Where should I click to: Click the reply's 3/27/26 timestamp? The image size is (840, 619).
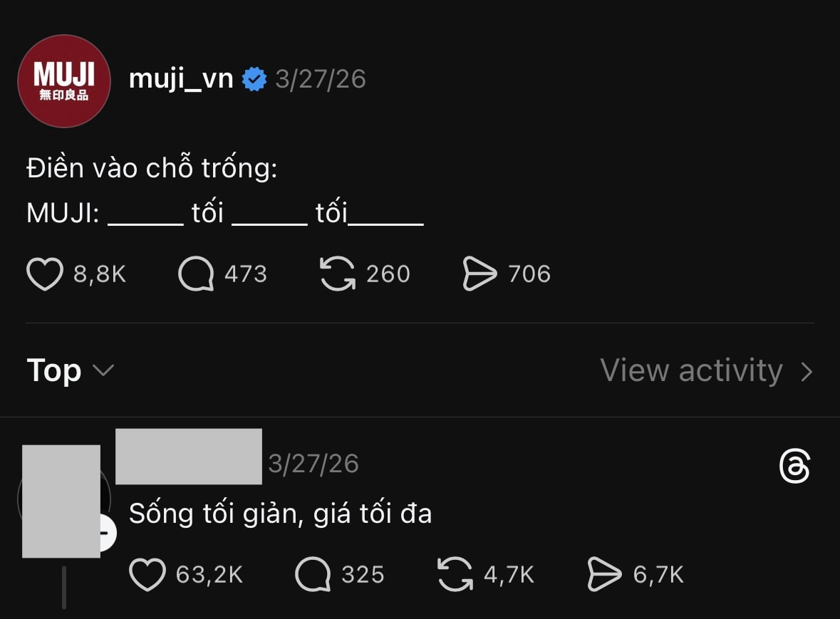point(313,464)
